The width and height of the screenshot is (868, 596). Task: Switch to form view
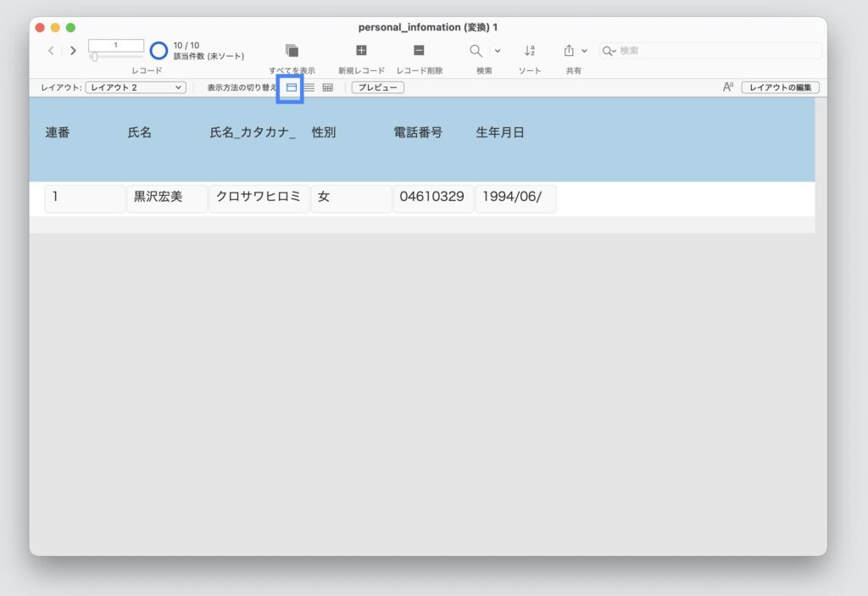pyautogui.click(x=292, y=86)
